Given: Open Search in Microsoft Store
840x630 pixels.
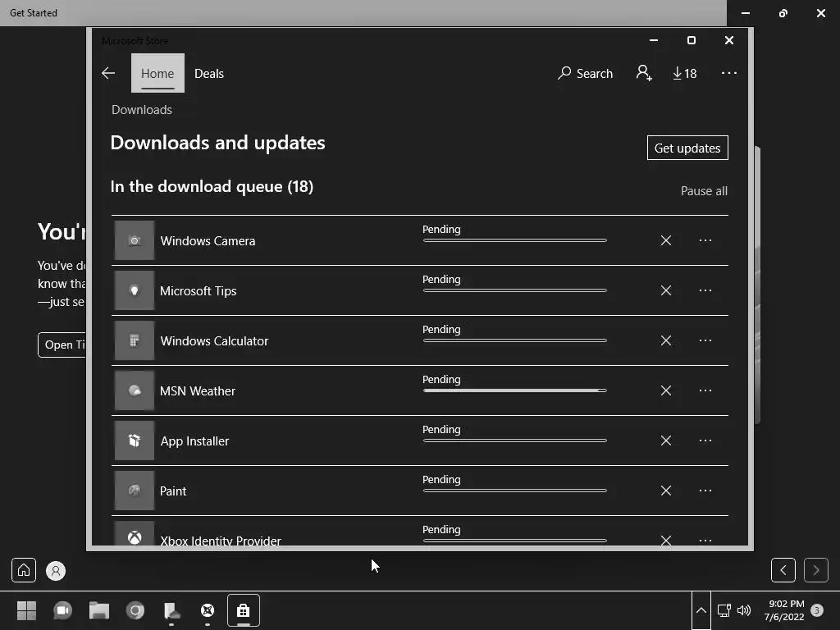Looking at the screenshot, I should tap(585, 73).
